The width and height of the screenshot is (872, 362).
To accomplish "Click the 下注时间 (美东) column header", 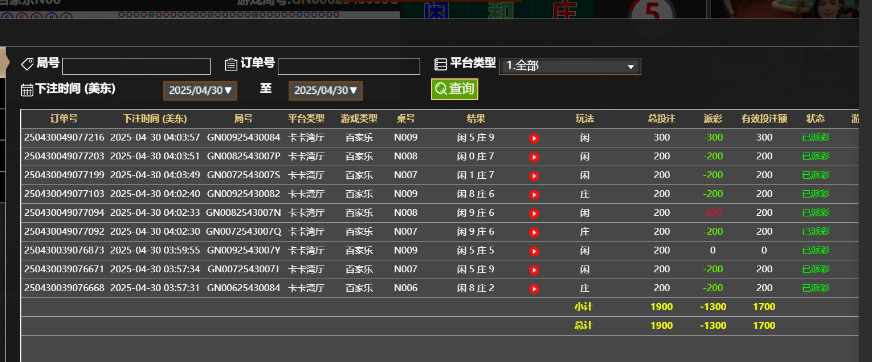I will [155, 118].
